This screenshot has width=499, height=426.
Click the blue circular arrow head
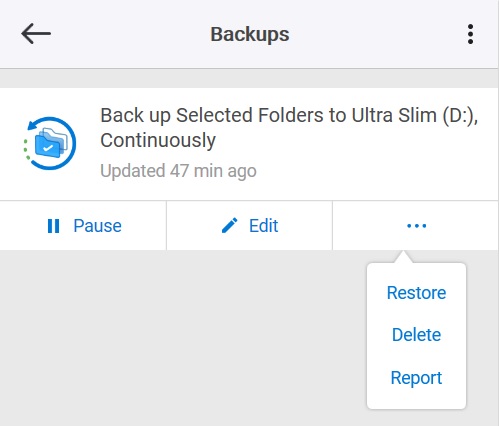coord(33,125)
